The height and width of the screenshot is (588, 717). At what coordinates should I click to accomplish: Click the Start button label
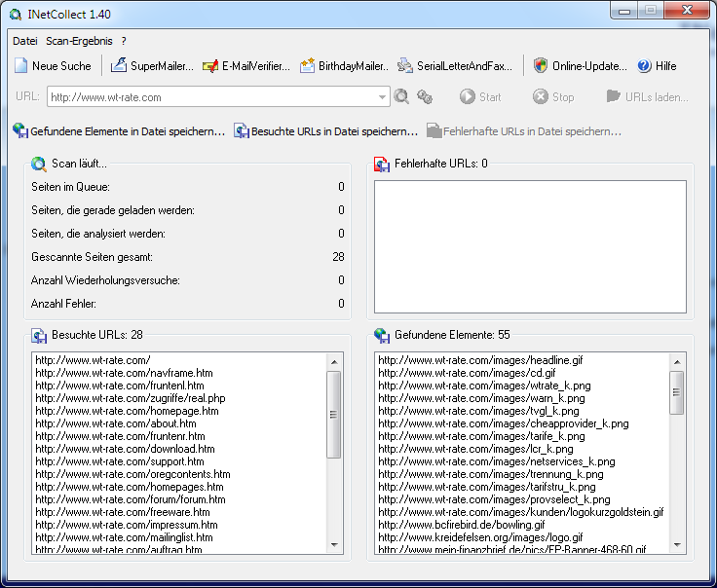click(x=490, y=97)
